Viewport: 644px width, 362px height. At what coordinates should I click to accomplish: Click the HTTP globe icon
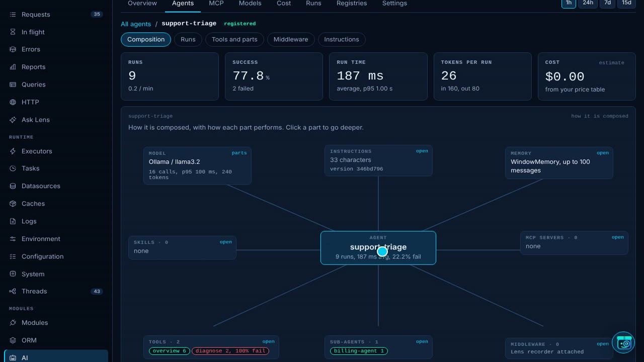click(13, 102)
